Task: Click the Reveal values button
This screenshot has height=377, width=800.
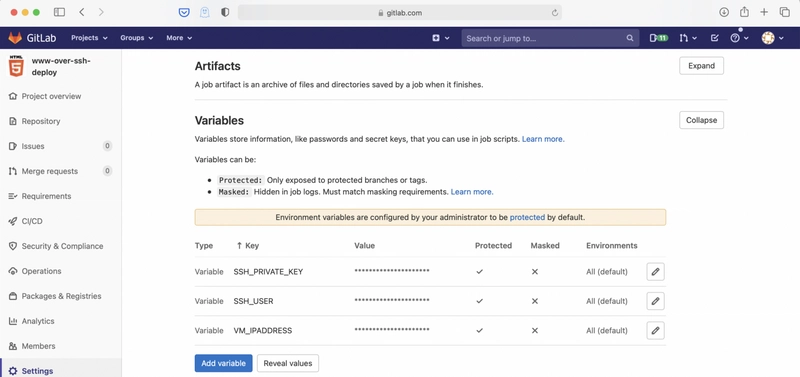Action: 288,363
